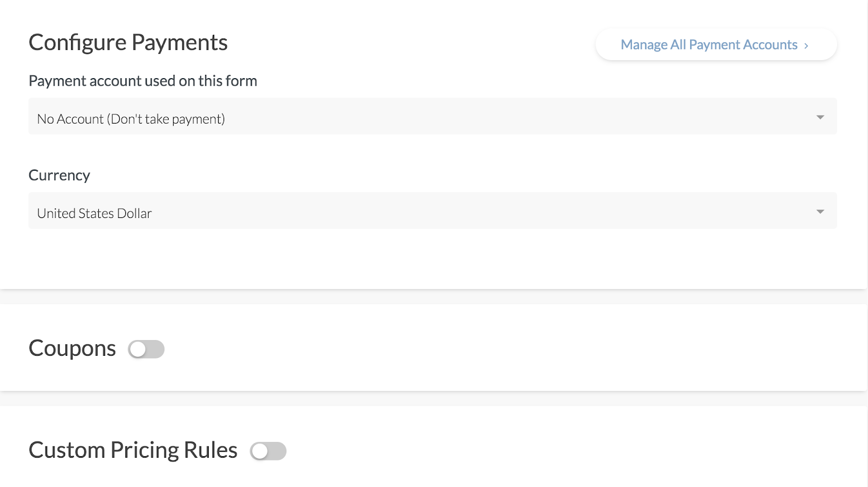Click the 'United States Dollar' value

point(94,214)
